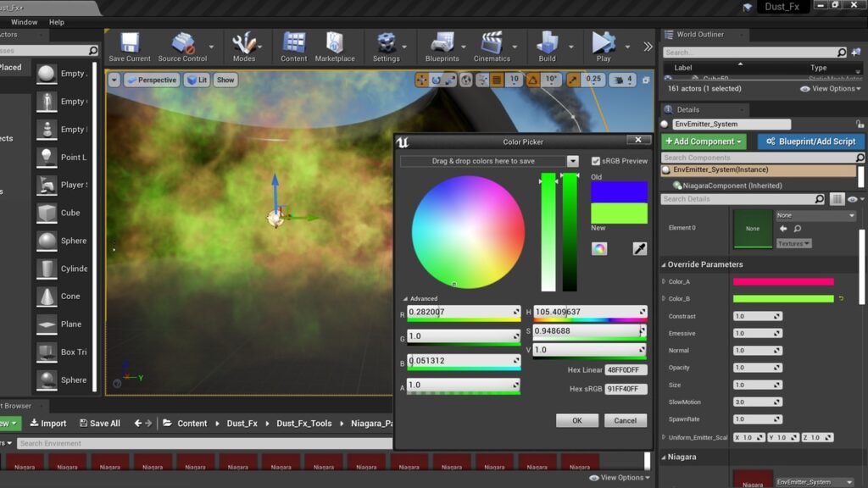Pick the eyedropper tool in Color Picker
This screenshot has width=868, height=488.
point(640,248)
